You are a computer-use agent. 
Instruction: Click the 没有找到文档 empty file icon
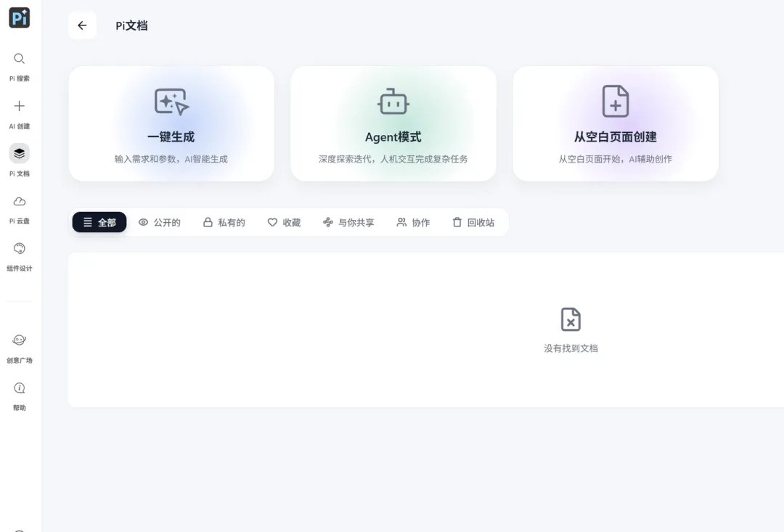pos(571,319)
